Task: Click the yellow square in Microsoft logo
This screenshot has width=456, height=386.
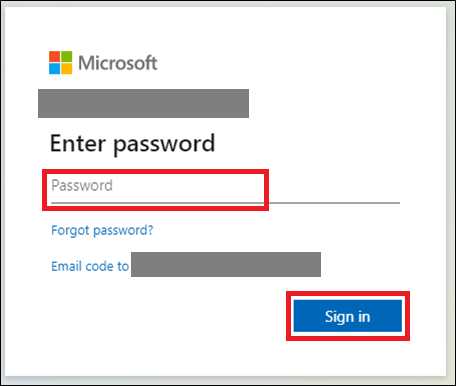Action: pos(66,68)
